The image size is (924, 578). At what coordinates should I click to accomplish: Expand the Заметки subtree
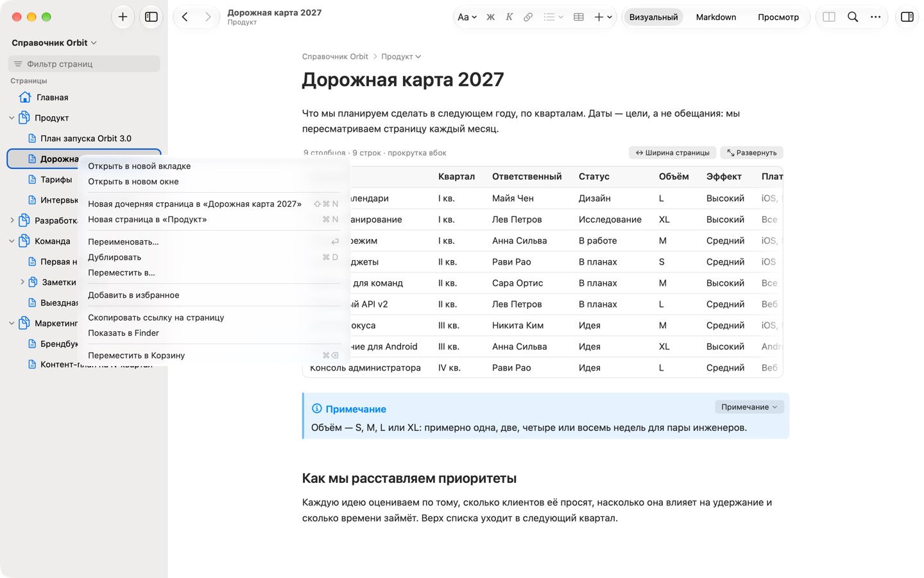coord(22,282)
